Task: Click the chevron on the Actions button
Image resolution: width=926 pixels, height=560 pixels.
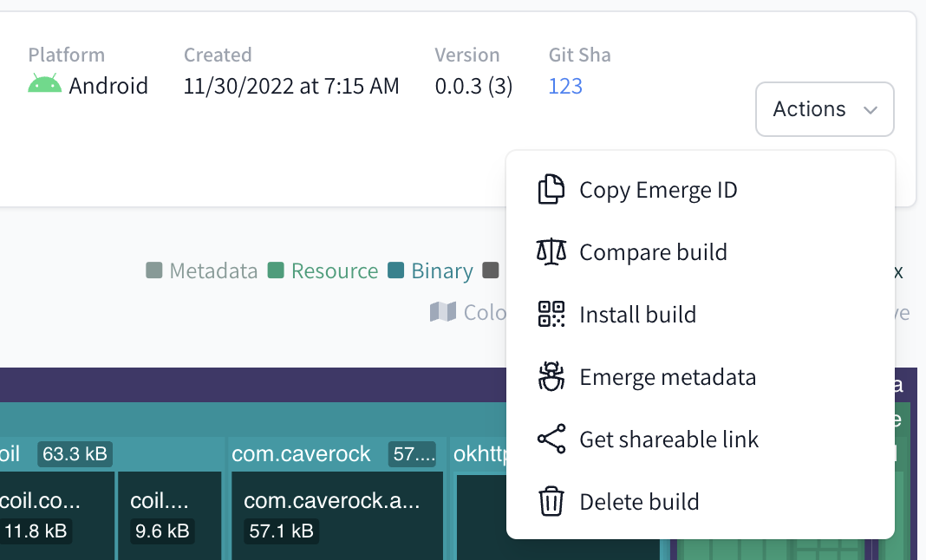Action: tap(869, 109)
